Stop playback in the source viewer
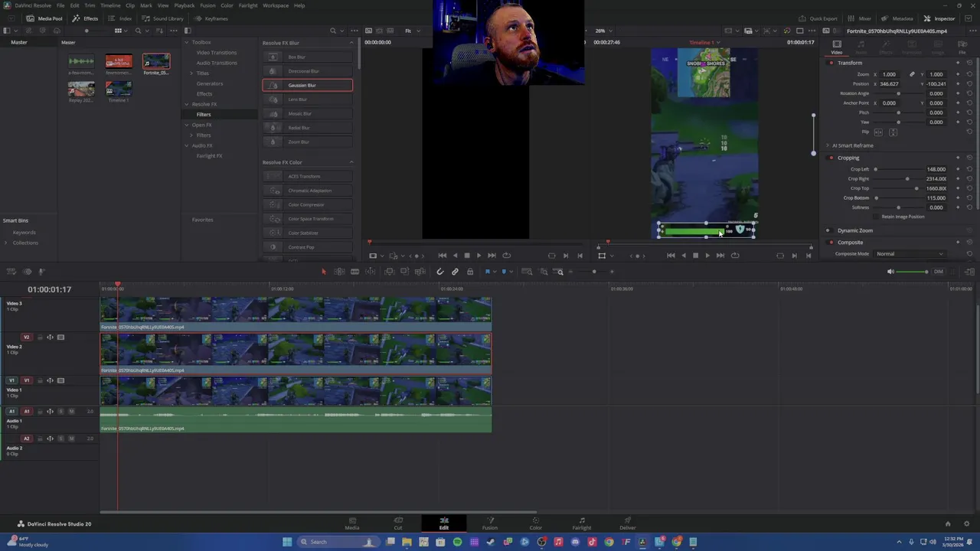The height and width of the screenshot is (551, 980). click(466, 256)
